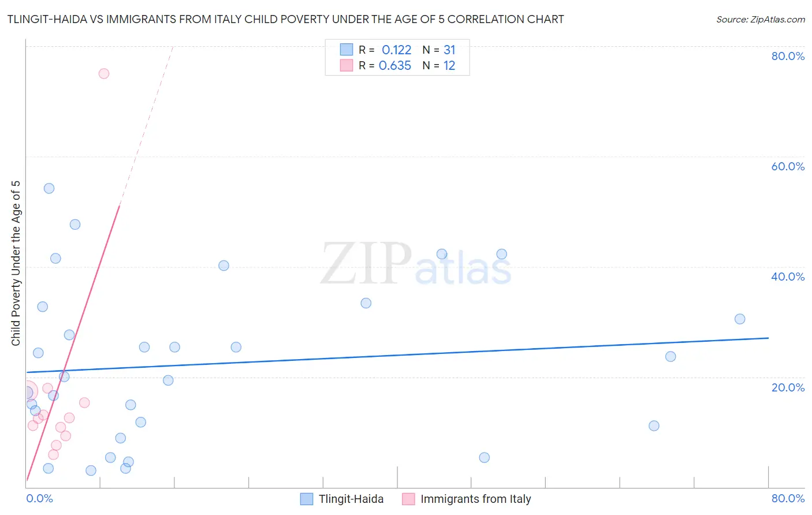Click the blue point near 40% at x=21%
The height and width of the screenshot is (515, 812).
pos(224,266)
